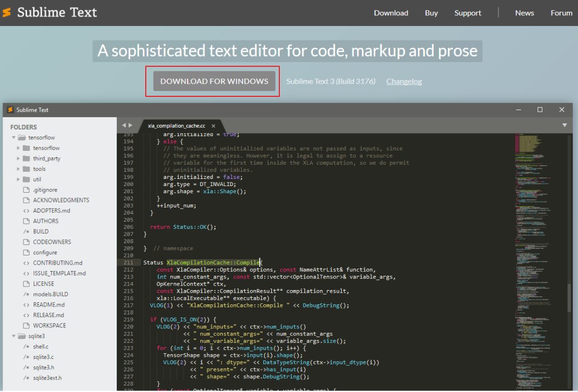This screenshot has width=578, height=392.
Task: Click the 'return Status::OK();' line
Action: (x=183, y=227)
